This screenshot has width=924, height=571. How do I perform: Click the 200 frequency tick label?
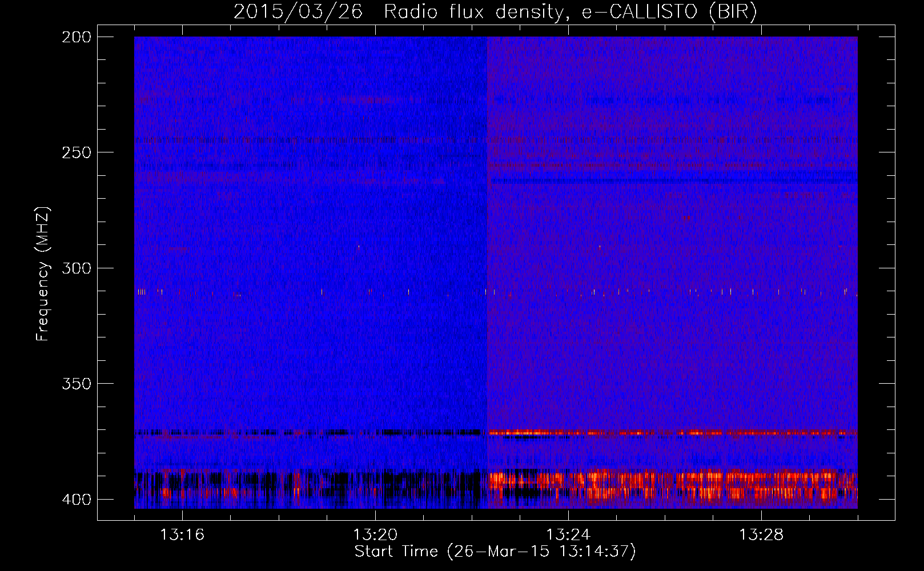click(x=76, y=37)
